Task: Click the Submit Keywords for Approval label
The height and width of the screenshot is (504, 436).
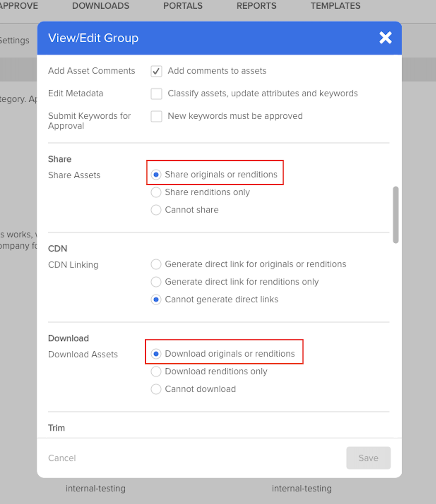Action: coord(90,121)
